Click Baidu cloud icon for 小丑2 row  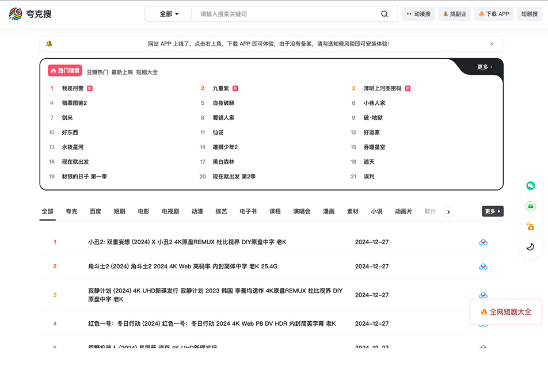483,242
